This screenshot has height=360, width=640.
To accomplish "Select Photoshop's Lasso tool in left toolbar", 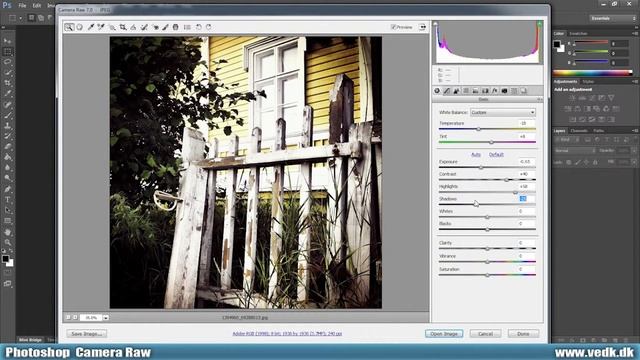I will pyautogui.click(x=7, y=62).
